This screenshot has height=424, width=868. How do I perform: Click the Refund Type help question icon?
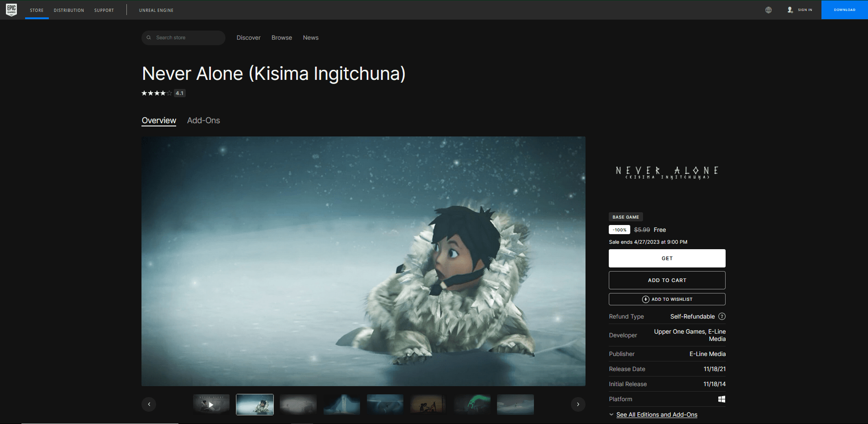tap(722, 316)
